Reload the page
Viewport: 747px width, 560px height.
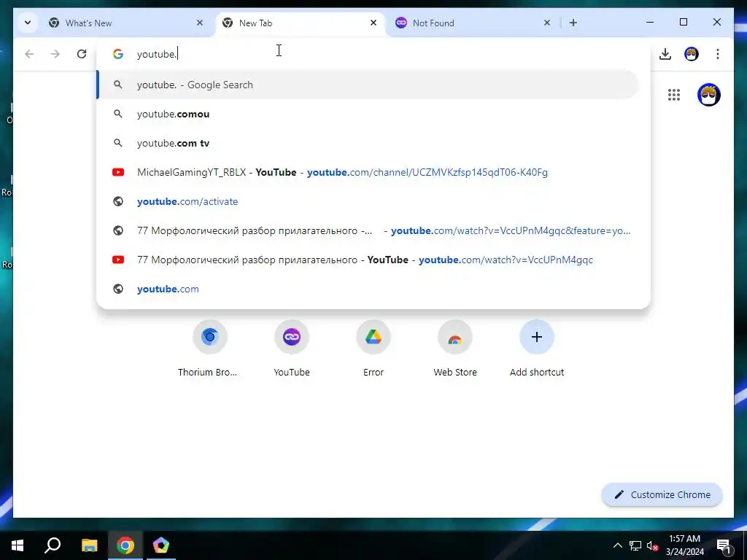[x=82, y=54]
